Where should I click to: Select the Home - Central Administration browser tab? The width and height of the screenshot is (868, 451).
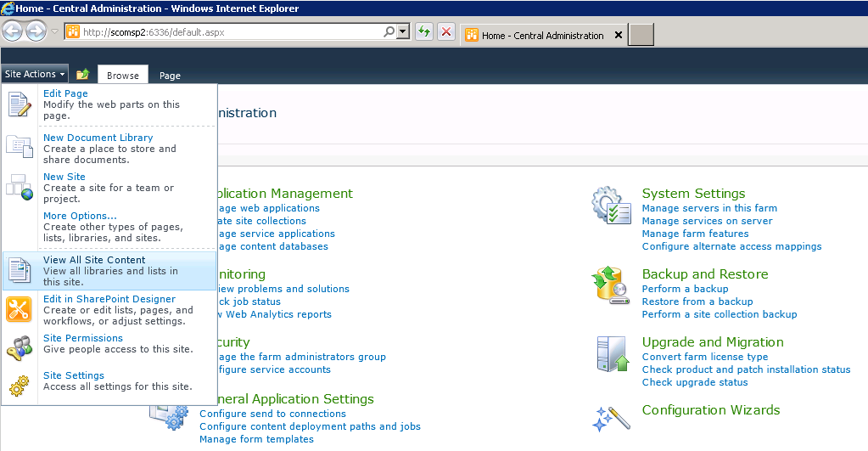pyautogui.click(x=542, y=36)
